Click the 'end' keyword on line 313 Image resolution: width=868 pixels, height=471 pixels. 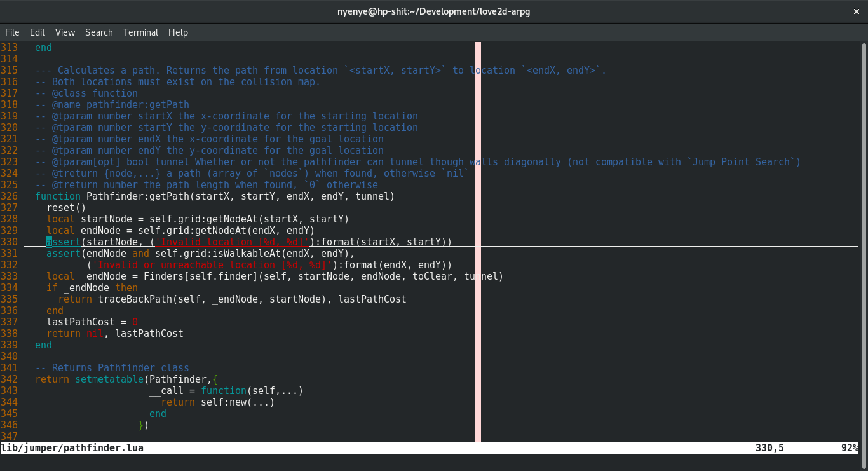43,48
